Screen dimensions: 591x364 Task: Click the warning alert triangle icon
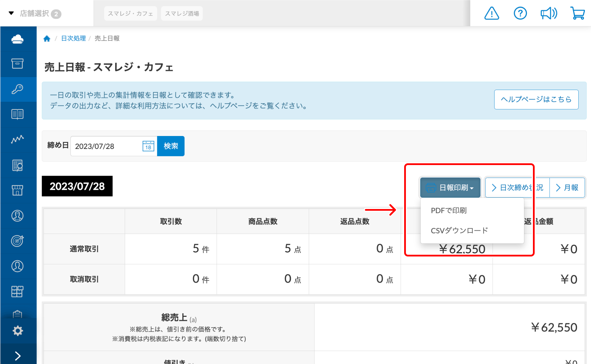coord(492,13)
